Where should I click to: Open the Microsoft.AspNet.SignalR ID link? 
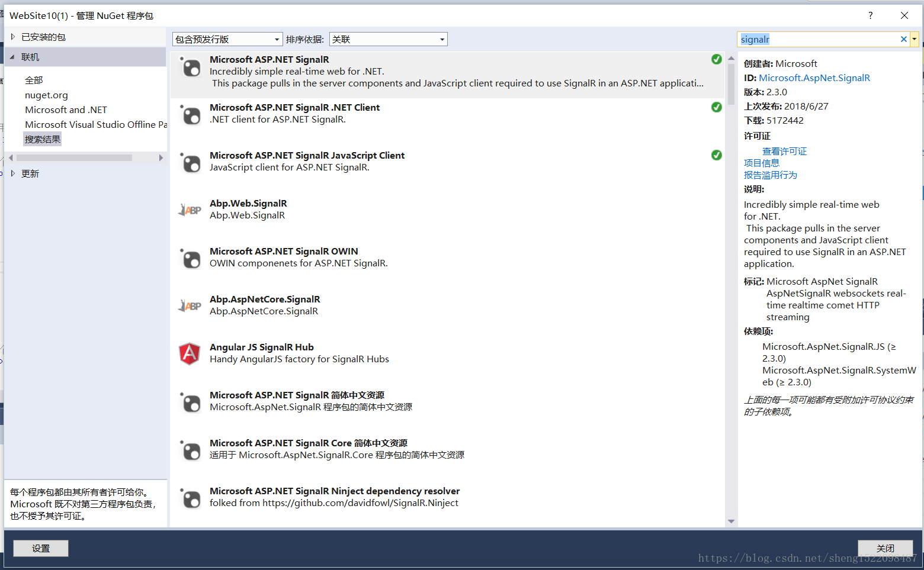(814, 78)
